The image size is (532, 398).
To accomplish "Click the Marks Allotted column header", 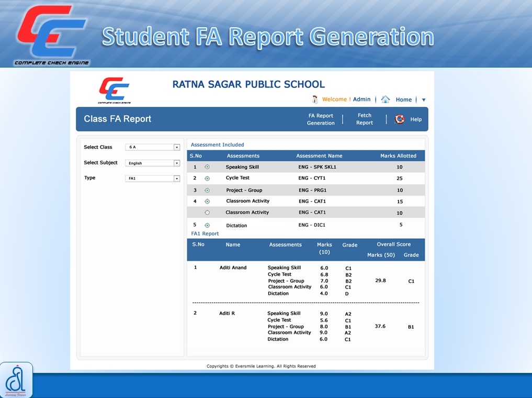I will point(398,156).
